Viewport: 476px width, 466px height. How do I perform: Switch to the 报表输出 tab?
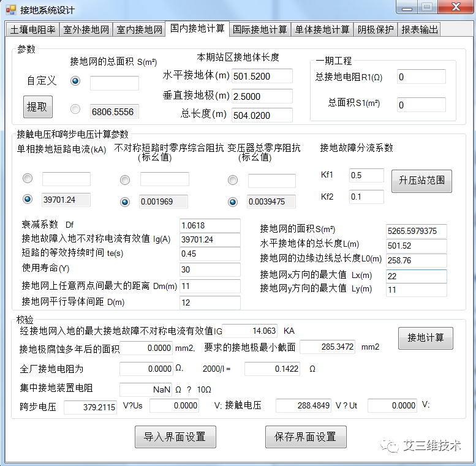(419, 29)
